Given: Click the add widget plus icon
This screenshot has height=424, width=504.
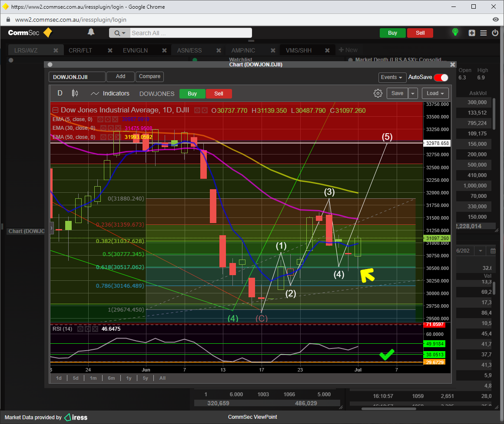Looking at the screenshot, I should (x=472, y=33).
